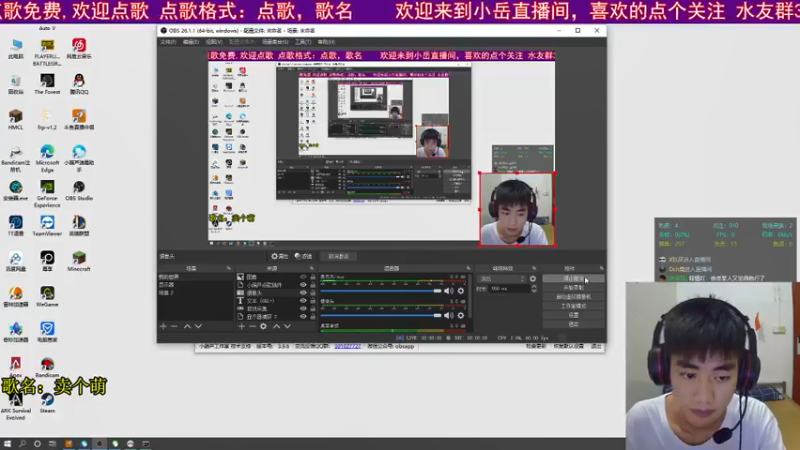
Task: Pop out the Scene Transitions dock header icon
Action: [x=534, y=268]
